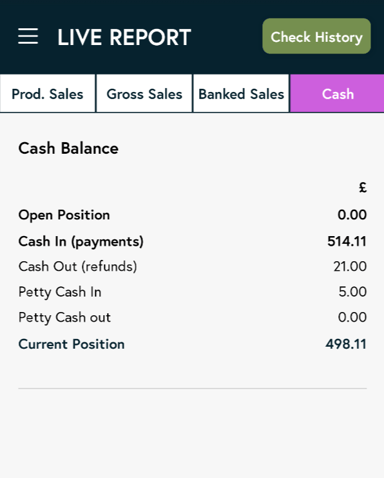The image size is (384, 478).
Task: Click the Check History button
Action: (x=316, y=36)
